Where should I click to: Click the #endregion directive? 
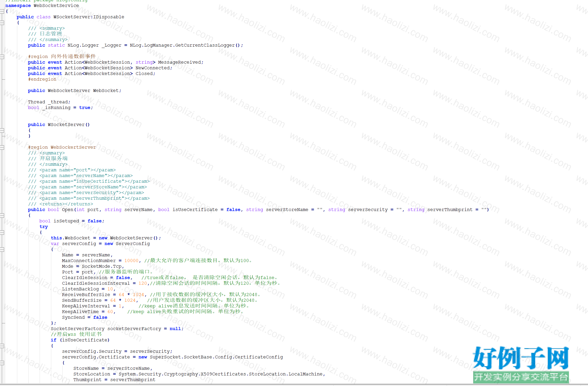[x=42, y=79]
